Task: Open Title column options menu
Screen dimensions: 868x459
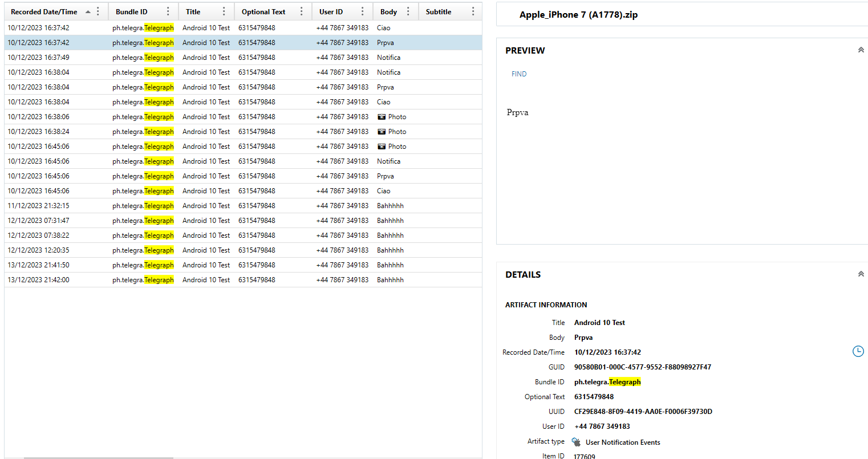Action: tap(224, 11)
